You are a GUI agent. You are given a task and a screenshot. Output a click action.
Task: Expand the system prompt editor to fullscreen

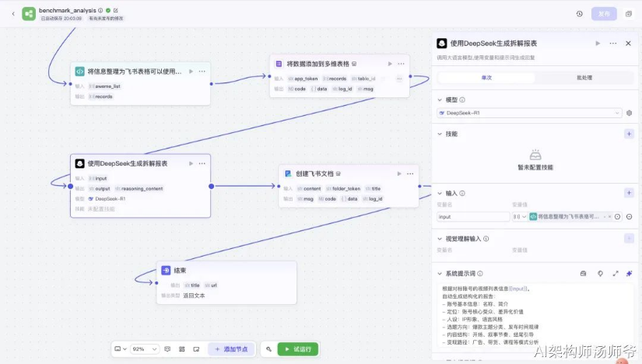click(616, 274)
